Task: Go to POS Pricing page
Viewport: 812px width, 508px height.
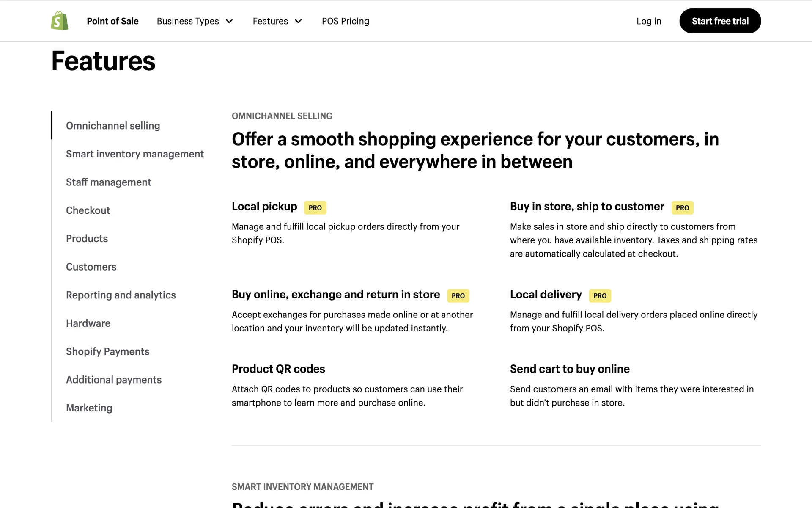Action: [345, 21]
